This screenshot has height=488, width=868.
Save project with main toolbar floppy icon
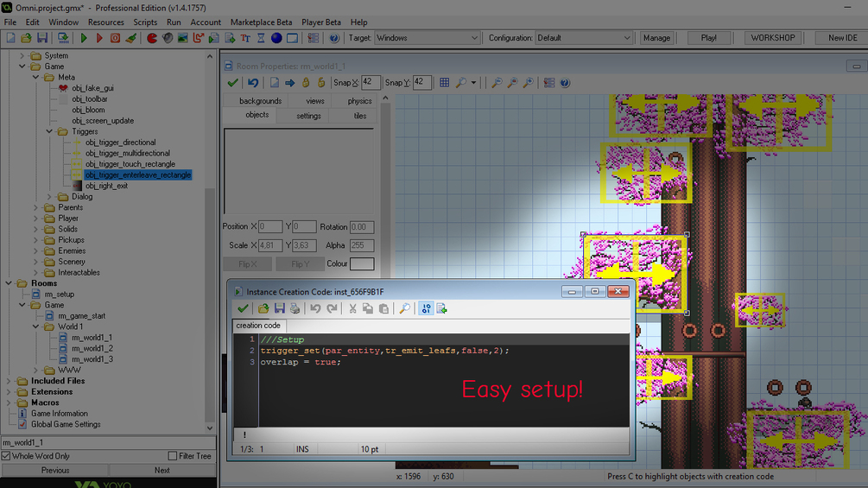pos(42,38)
